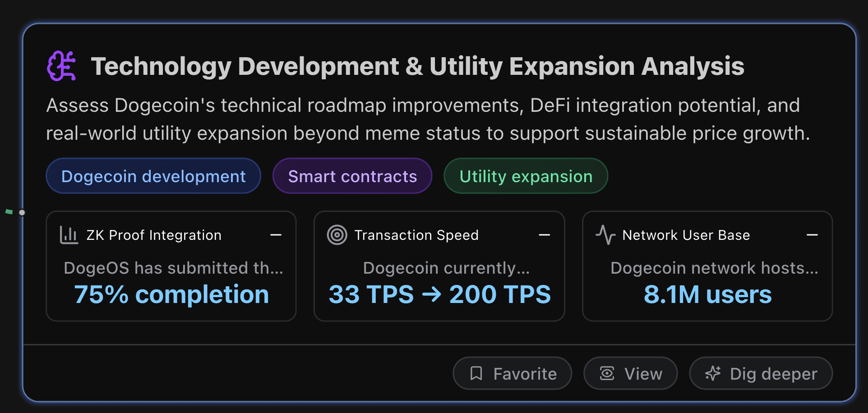Collapse the ZK Proof Integration card
The width and height of the screenshot is (868, 413).
277,235
